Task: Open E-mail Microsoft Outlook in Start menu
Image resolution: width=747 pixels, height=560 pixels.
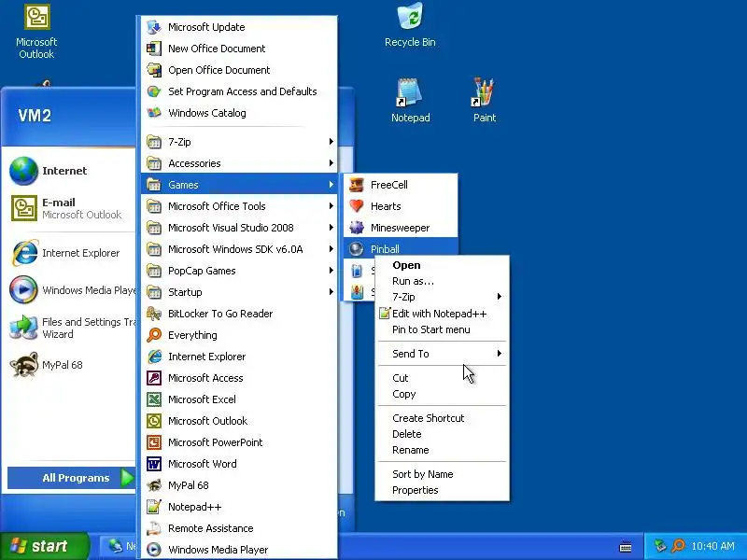Action: (x=69, y=208)
